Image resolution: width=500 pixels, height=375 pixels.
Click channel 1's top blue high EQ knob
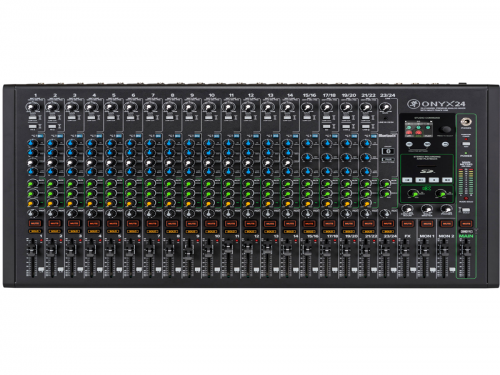[x=32, y=144]
